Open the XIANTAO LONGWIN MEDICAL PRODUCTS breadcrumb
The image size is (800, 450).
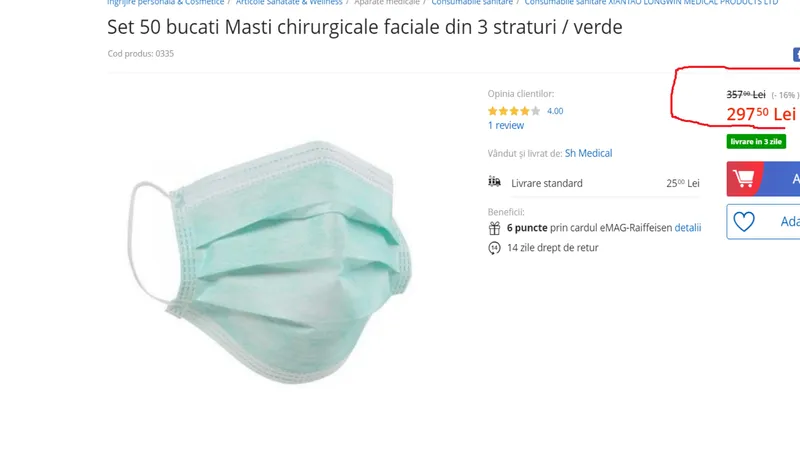(x=651, y=2)
